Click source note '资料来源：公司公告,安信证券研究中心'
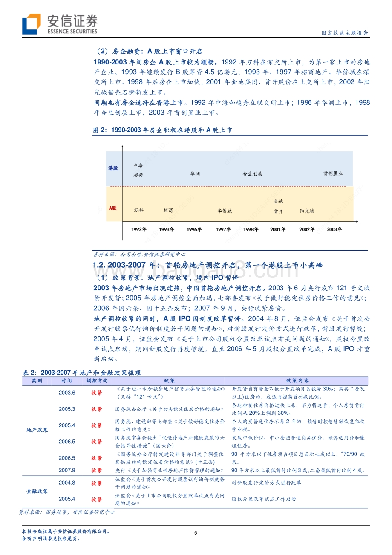The height and width of the screenshot is (555, 392). 139,254
